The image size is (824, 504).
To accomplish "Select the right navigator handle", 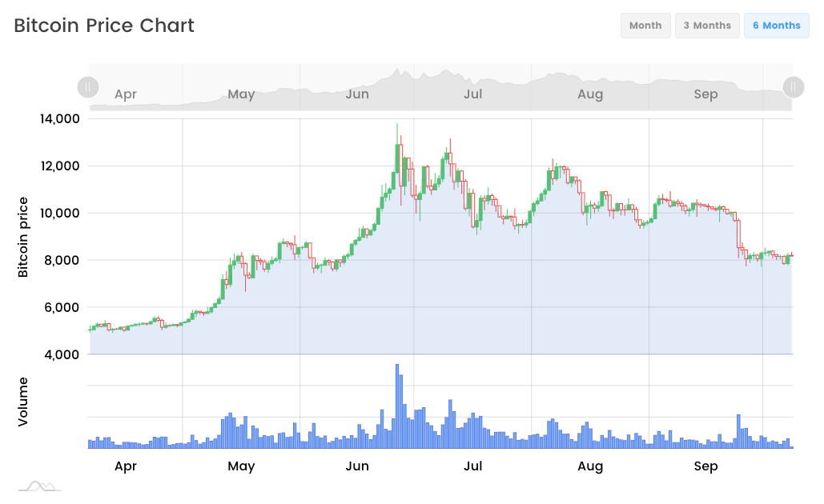I will 793,86.
